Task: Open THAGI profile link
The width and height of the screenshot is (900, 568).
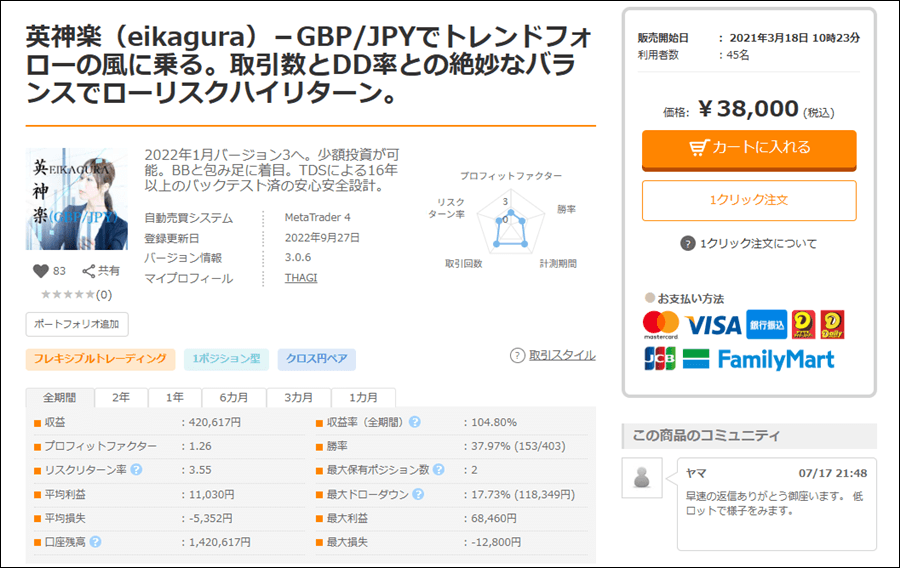Action: [x=301, y=278]
